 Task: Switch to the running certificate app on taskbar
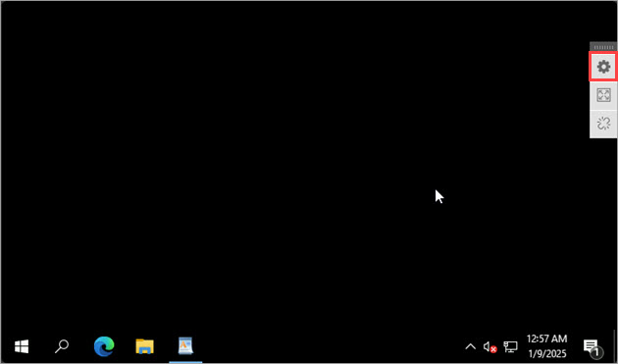tap(185, 346)
